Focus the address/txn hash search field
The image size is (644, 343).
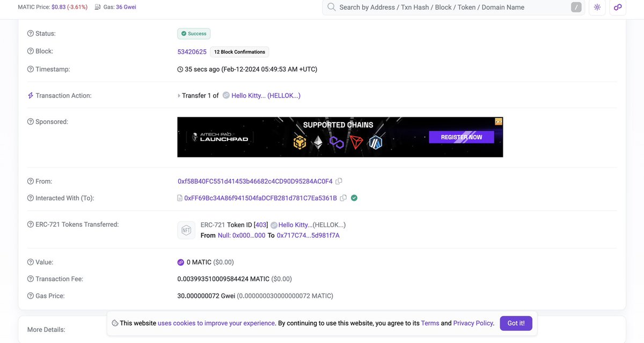453,7
